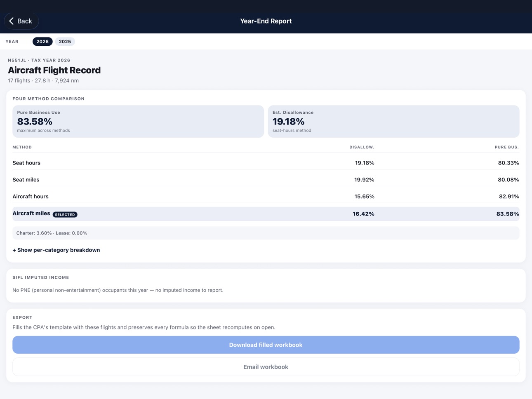
Task: Click the Aircraft miles 16.42% value
Action: click(x=363, y=214)
